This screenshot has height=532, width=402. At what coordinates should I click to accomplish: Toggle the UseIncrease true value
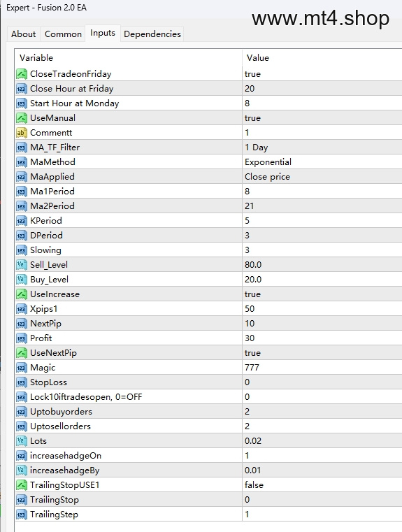click(322, 294)
